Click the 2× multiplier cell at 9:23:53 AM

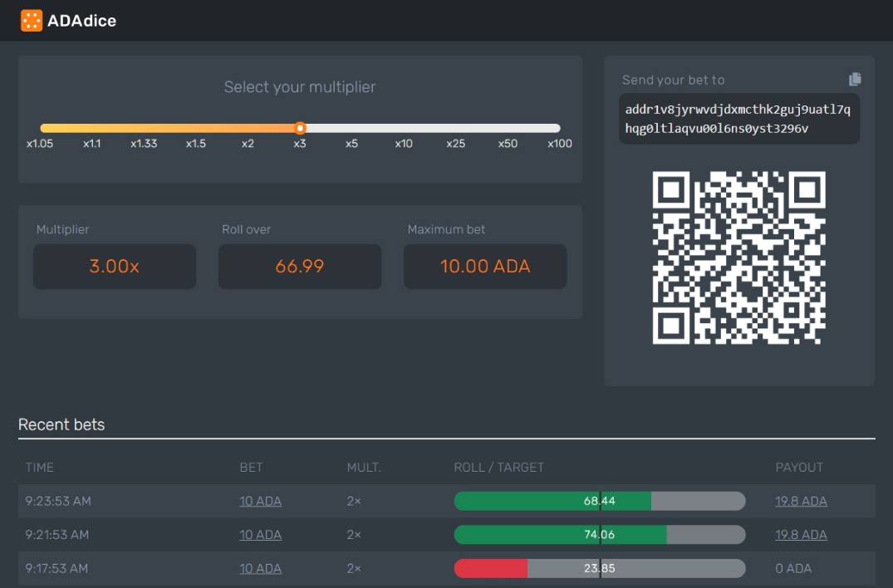pyautogui.click(x=354, y=501)
